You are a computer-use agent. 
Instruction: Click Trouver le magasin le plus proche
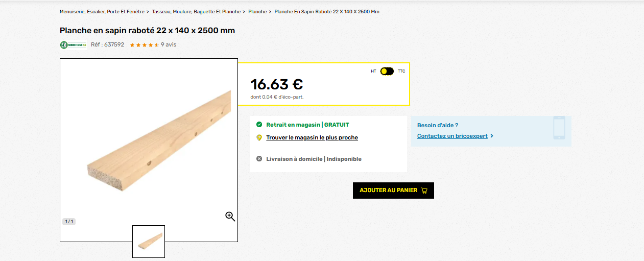point(312,138)
